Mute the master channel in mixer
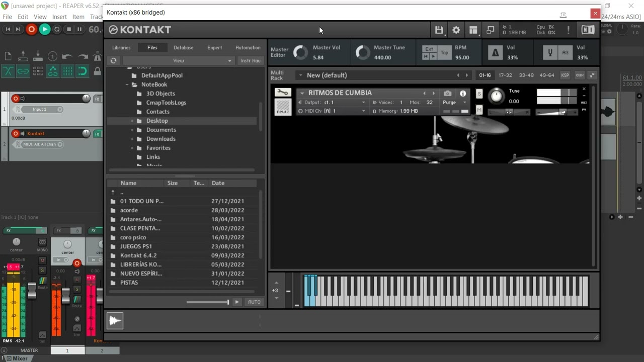The image size is (644, 362). point(42,260)
